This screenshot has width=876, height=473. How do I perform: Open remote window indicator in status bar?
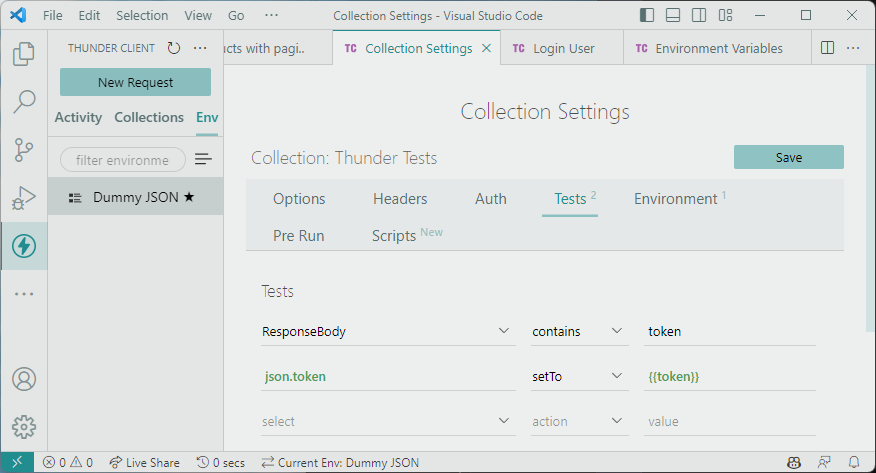17,462
